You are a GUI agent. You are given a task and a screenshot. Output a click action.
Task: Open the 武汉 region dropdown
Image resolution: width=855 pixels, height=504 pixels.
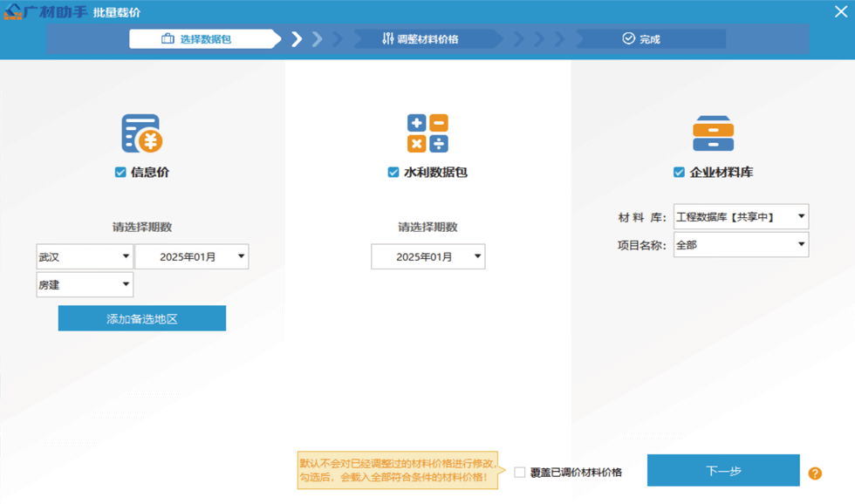pos(84,256)
